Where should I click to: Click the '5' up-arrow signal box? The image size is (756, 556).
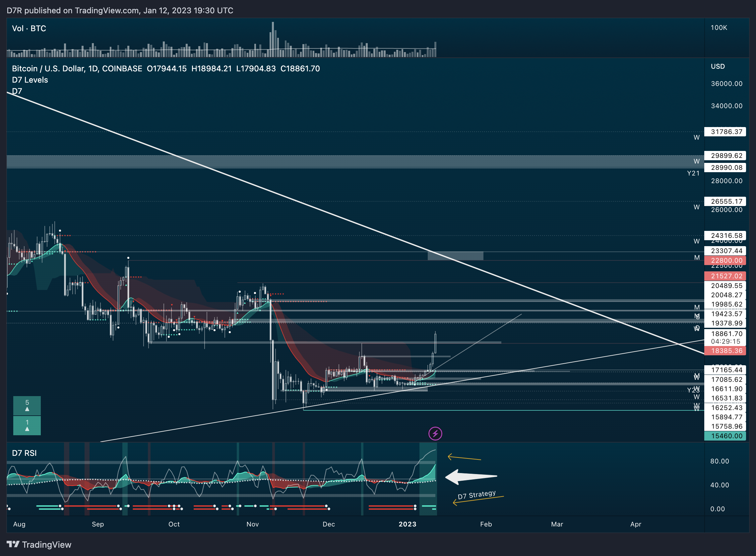coord(27,406)
